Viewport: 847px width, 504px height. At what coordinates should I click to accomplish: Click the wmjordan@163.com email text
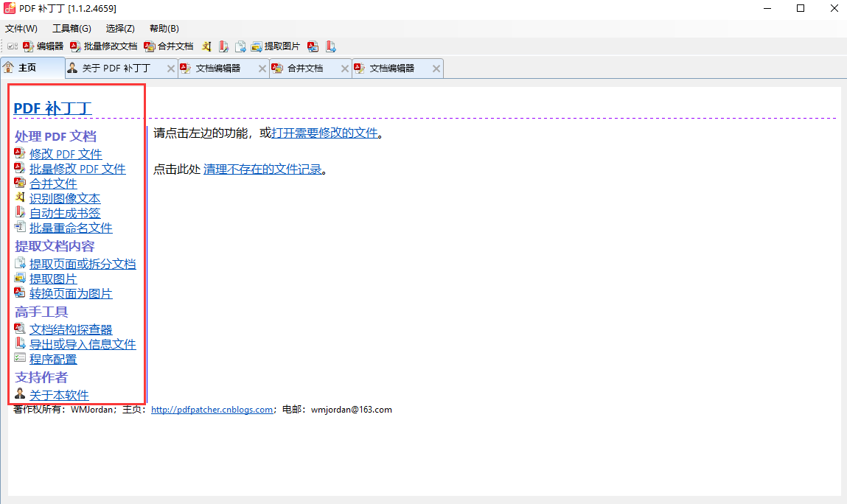[351, 410]
